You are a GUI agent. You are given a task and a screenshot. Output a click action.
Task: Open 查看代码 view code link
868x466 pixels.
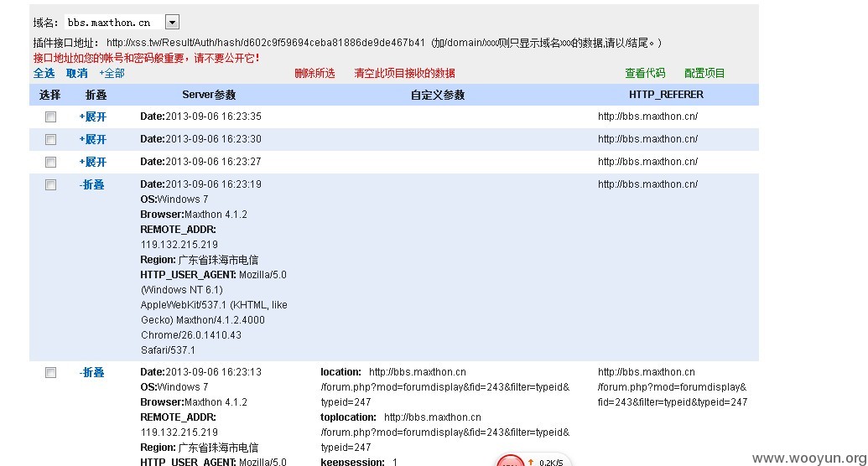click(645, 73)
